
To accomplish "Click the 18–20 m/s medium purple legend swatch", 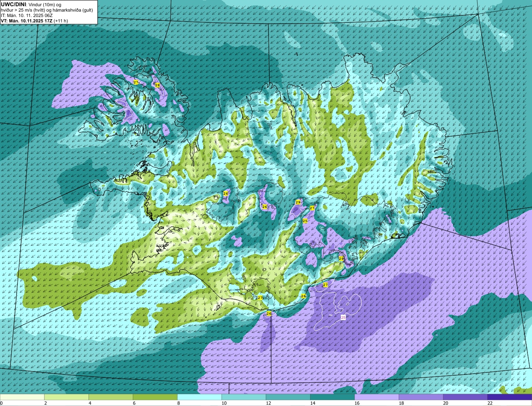I will coord(421,397).
